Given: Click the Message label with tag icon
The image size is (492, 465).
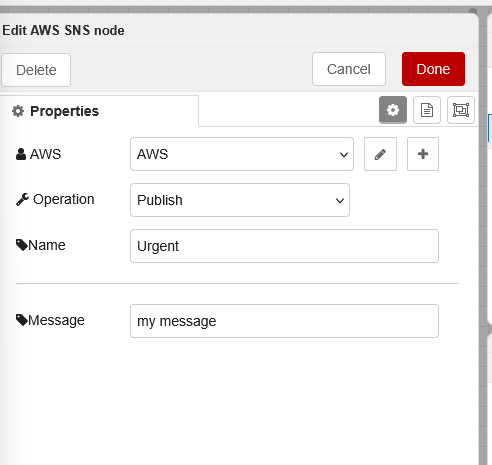Looking at the screenshot, I should [50, 320].
